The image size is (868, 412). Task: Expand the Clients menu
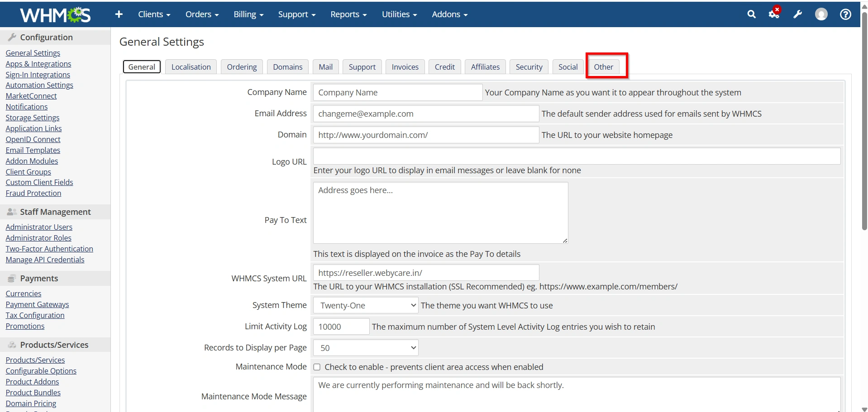coord(154,14)
